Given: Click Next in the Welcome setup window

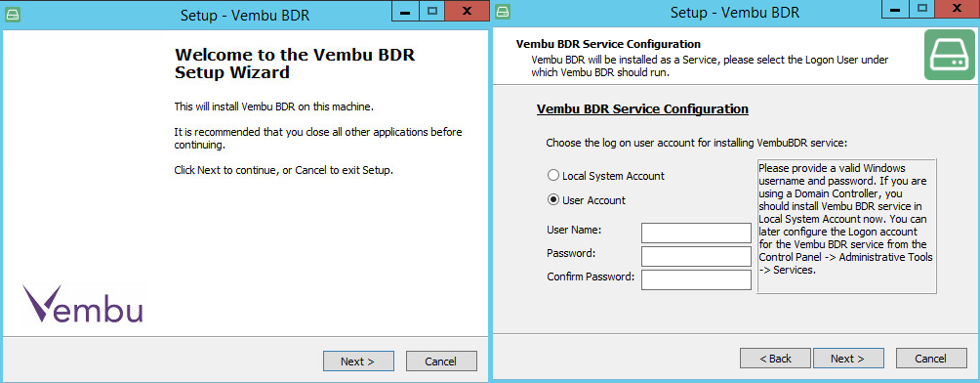Looking at the screenshot, I should click(x=358, y=362).
